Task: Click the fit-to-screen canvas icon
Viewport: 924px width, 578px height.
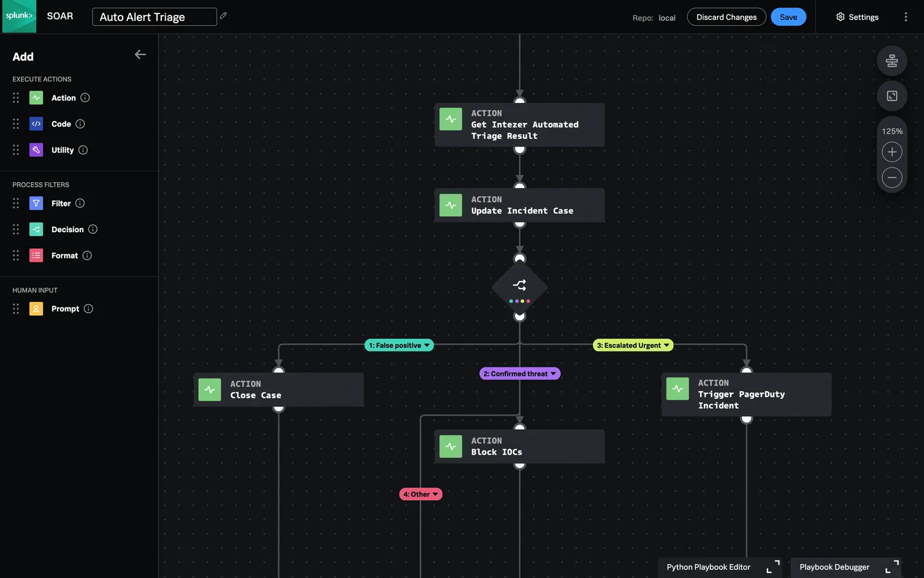Action: 892,96
